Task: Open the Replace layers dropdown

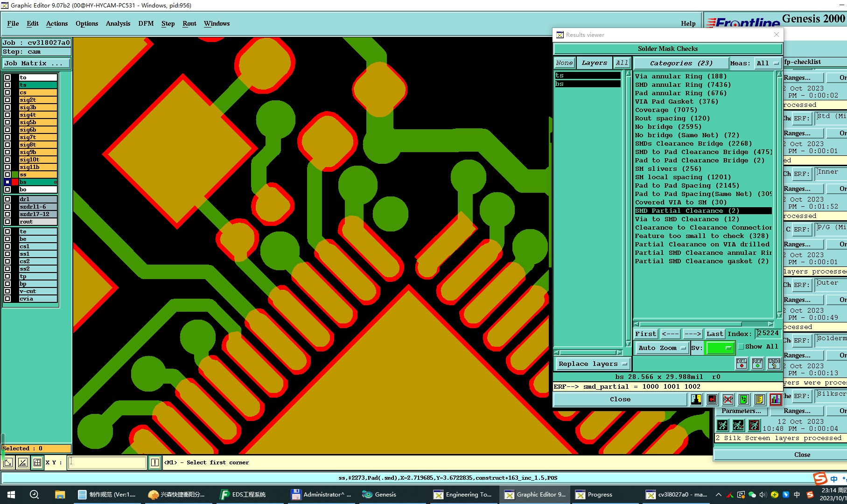Action: 593,364
